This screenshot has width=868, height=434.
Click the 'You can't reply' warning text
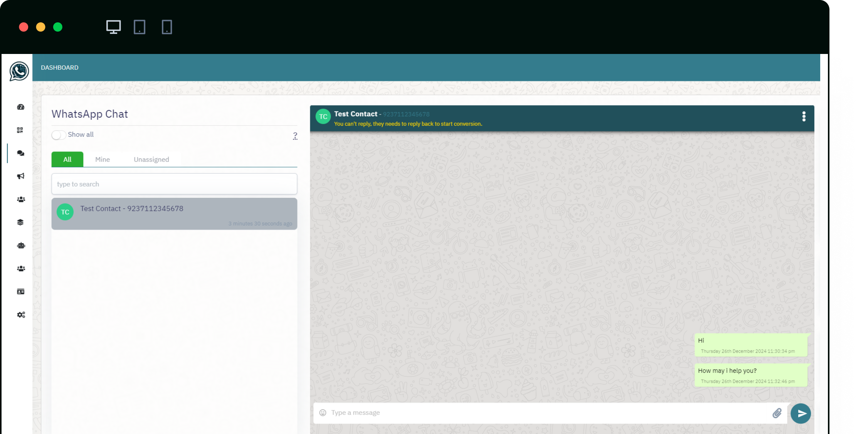coord(408,124)
